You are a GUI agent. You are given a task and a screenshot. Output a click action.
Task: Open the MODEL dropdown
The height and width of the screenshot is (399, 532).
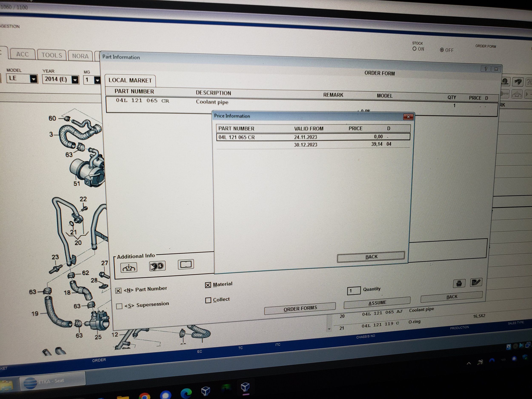coord(33,79)
